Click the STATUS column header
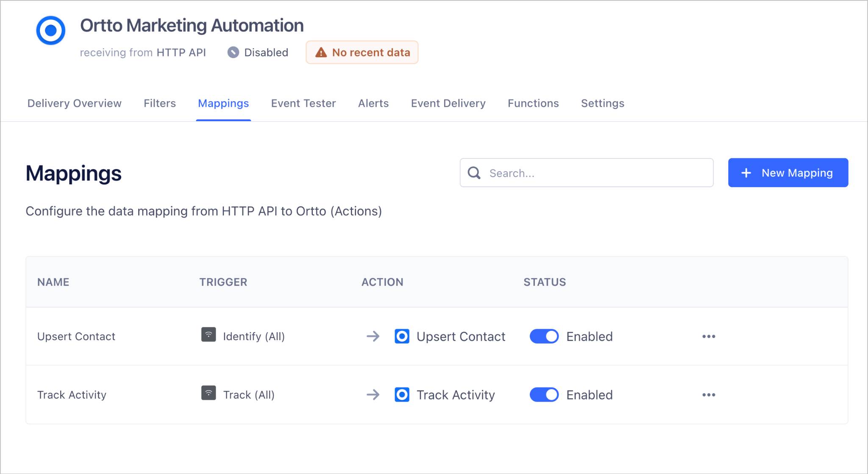The width and height of the screenshot is (868, 474). point(545,282)
